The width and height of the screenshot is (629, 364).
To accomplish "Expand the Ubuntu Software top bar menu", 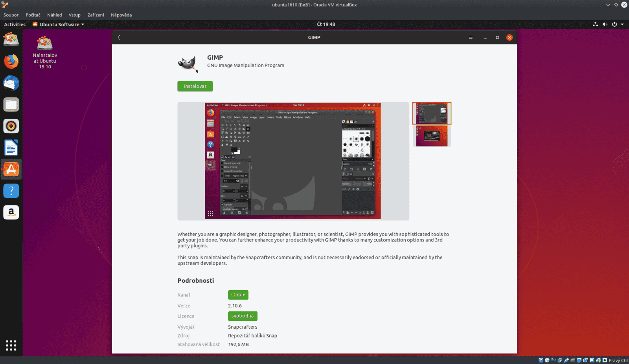I will [58, 24].
